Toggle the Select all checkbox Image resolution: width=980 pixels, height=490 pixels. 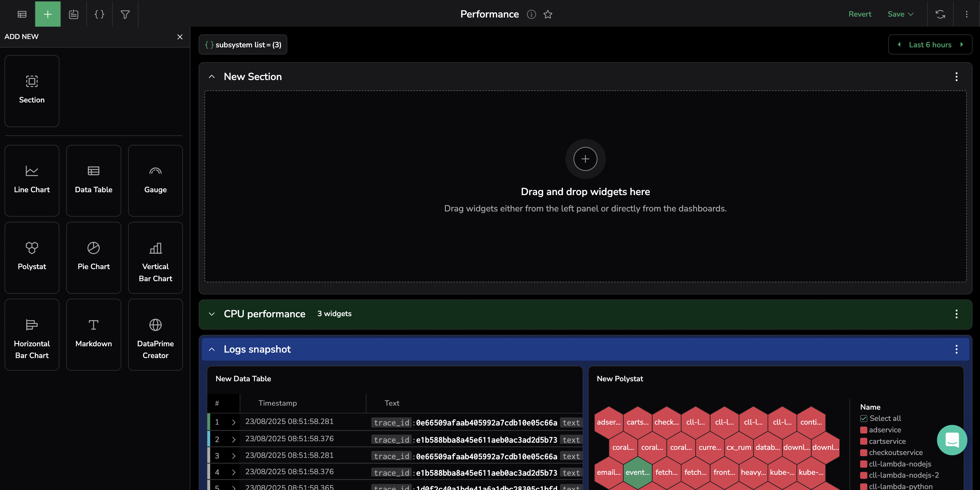[864, 419]
